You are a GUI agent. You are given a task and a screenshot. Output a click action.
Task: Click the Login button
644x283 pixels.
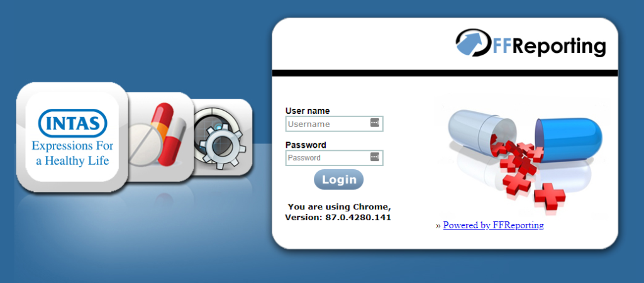339,179
